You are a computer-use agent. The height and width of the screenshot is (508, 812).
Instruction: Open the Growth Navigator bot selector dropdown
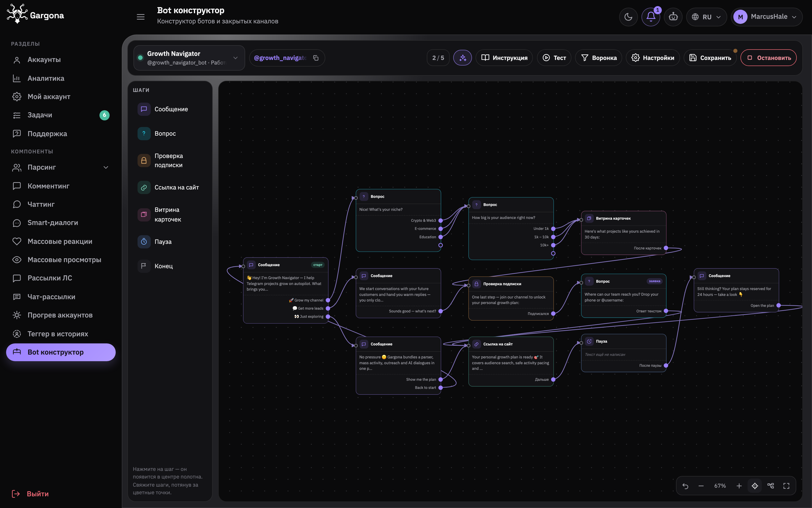189,58
